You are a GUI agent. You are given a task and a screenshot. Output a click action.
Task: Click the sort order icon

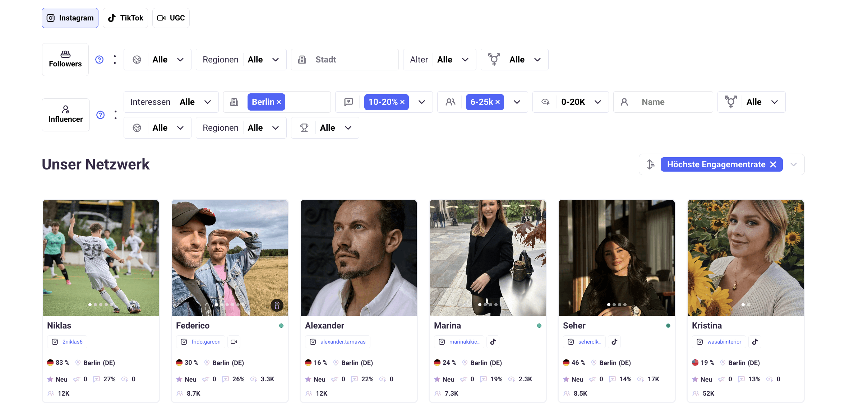651,164
